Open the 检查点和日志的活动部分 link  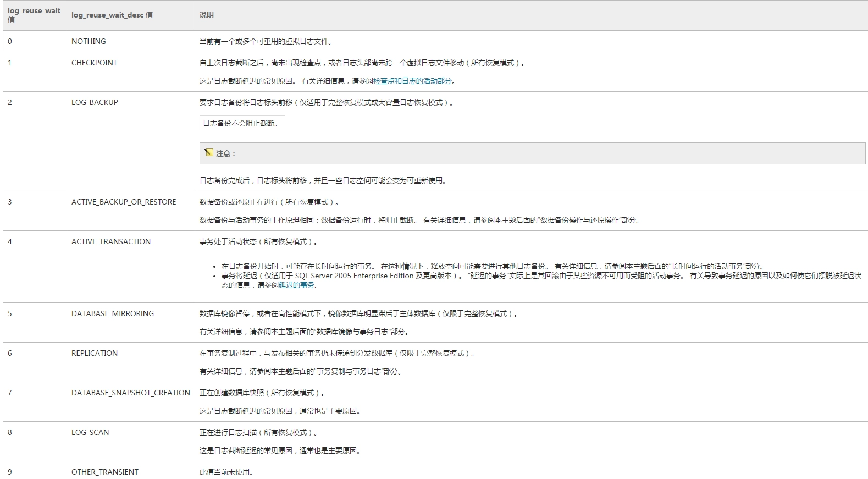click(412, 81)
